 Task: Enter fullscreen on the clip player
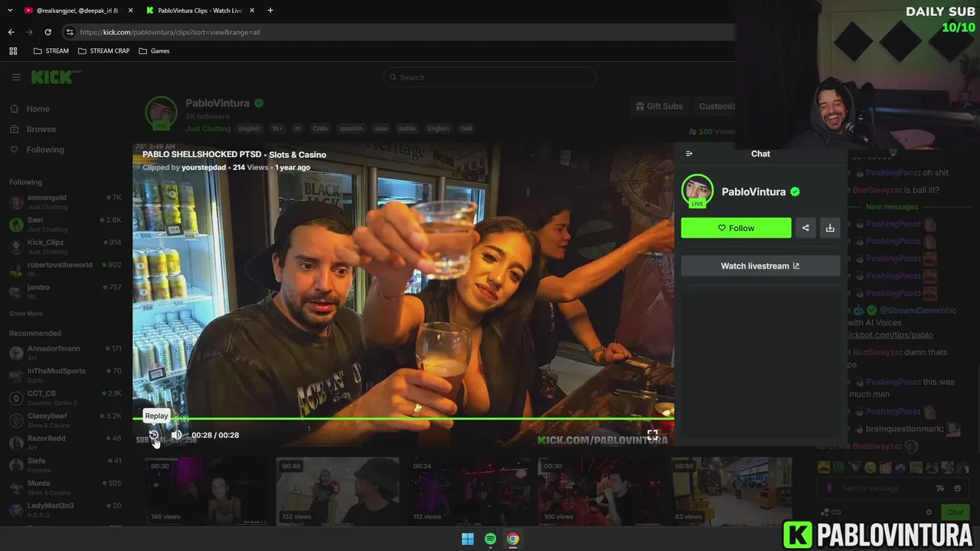(x=652, y=435)
